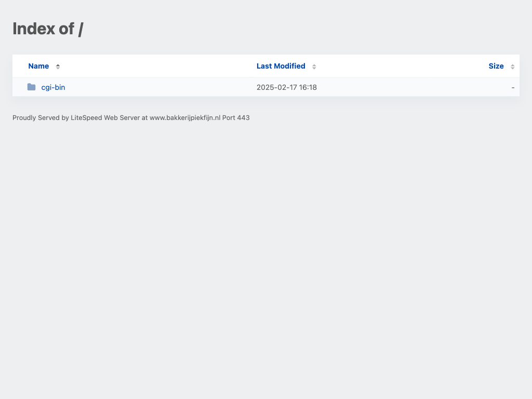Sort the listing by Size header
Viewport: 532px width, 399px height.
pos(496,66)
